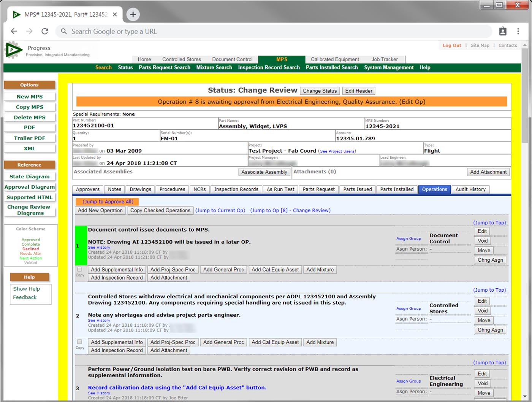
Task: Select Calibrated Equipment in main navigation
Action: pos(334,59)
